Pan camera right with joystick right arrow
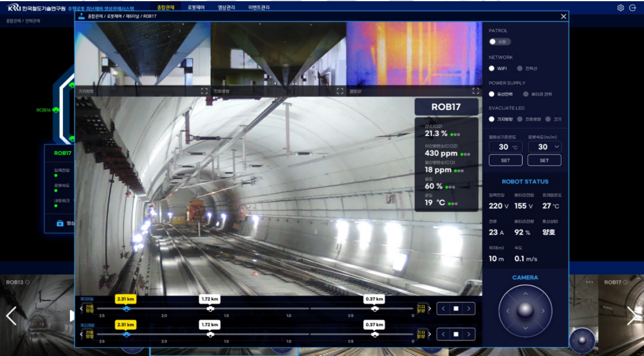 coord(543,311)
